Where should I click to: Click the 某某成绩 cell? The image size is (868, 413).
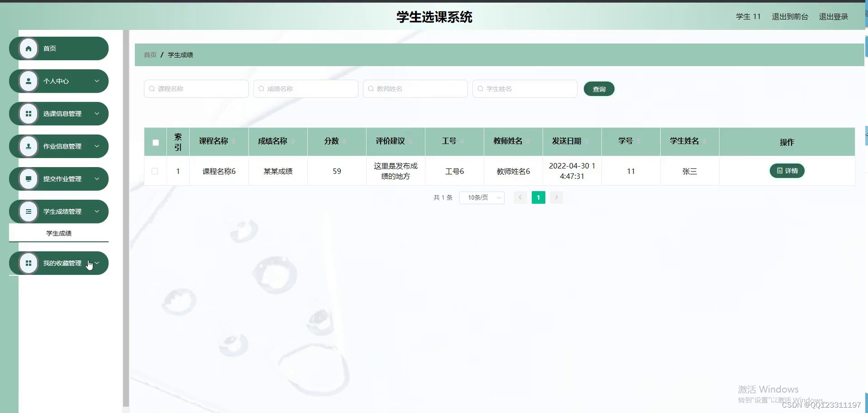click(278, 171)
